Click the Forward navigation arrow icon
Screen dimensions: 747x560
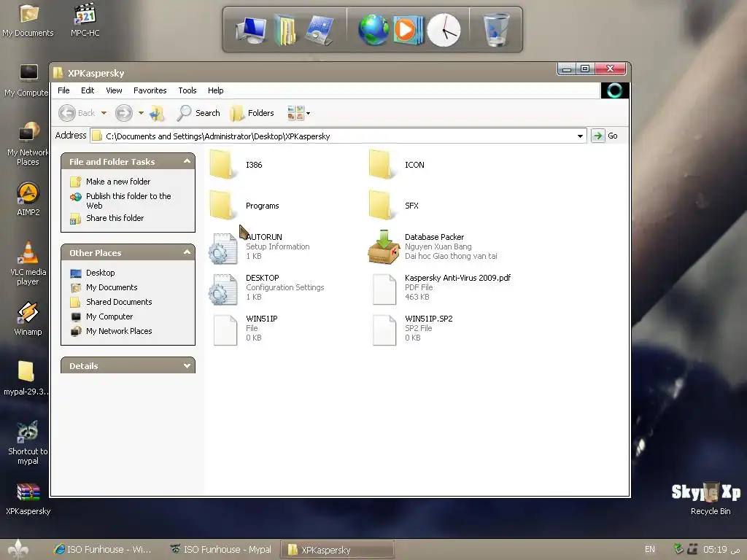124,113
